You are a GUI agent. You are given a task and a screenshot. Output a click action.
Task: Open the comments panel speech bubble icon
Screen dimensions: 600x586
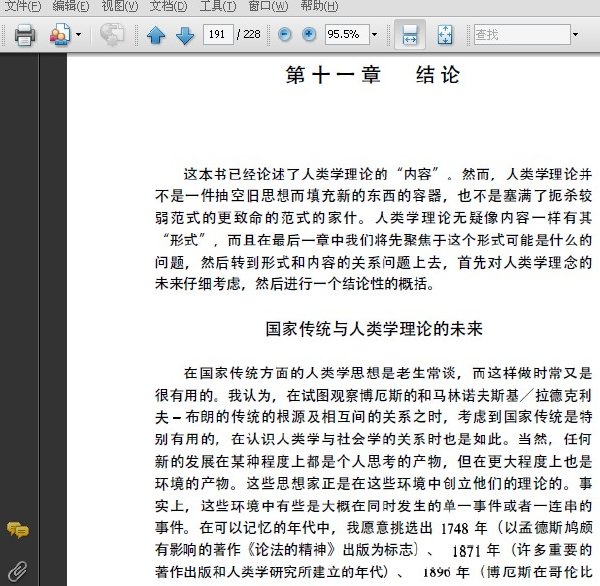(x=18, y=530)
